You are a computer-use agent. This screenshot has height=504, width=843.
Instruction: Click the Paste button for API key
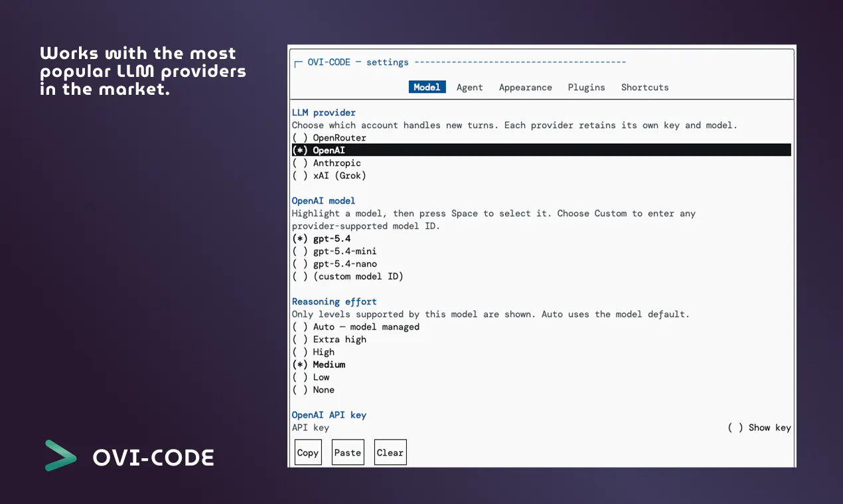[x=348, y=452]
